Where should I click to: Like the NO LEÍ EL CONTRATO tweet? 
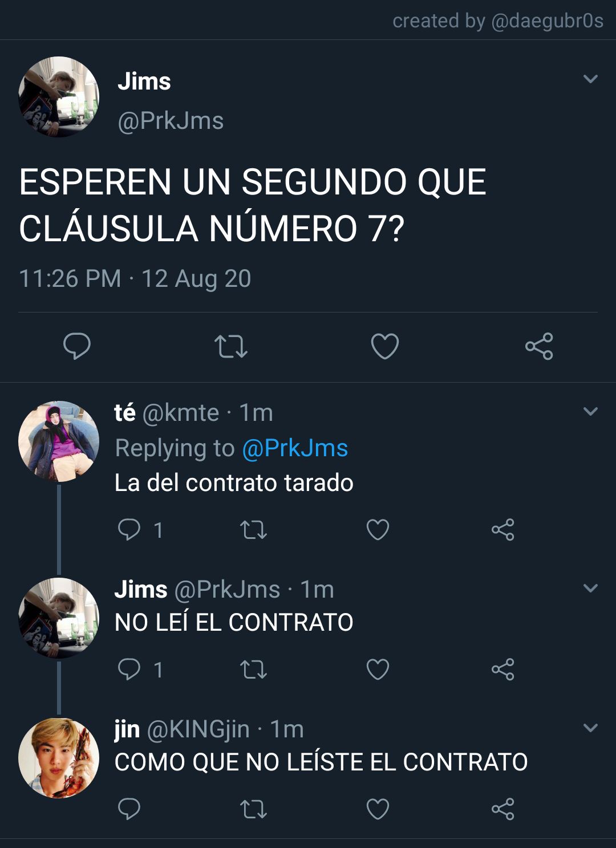coord(378,670)
